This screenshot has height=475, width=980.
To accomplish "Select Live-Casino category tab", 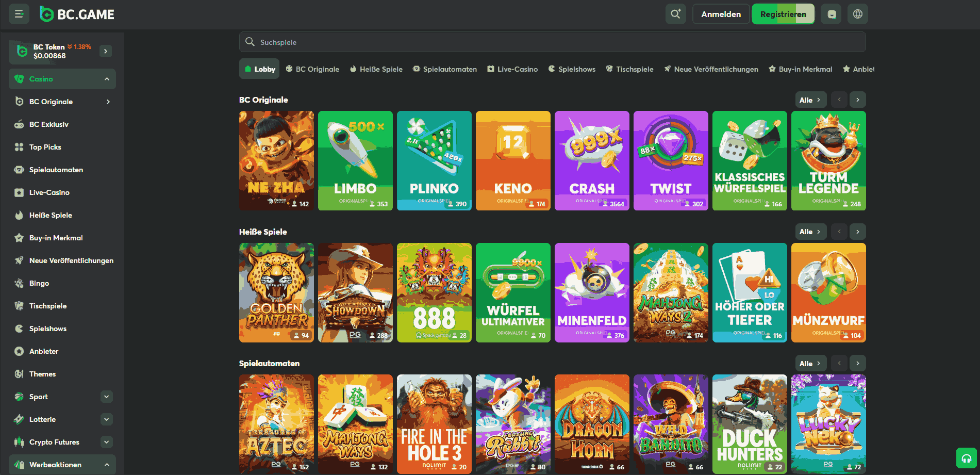I will click(512, 69).
